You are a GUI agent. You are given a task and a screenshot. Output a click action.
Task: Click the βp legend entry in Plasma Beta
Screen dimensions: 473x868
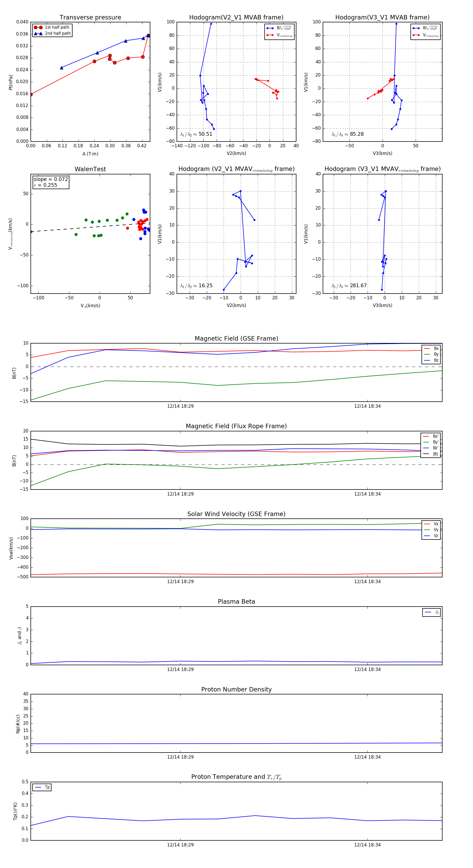432,612
